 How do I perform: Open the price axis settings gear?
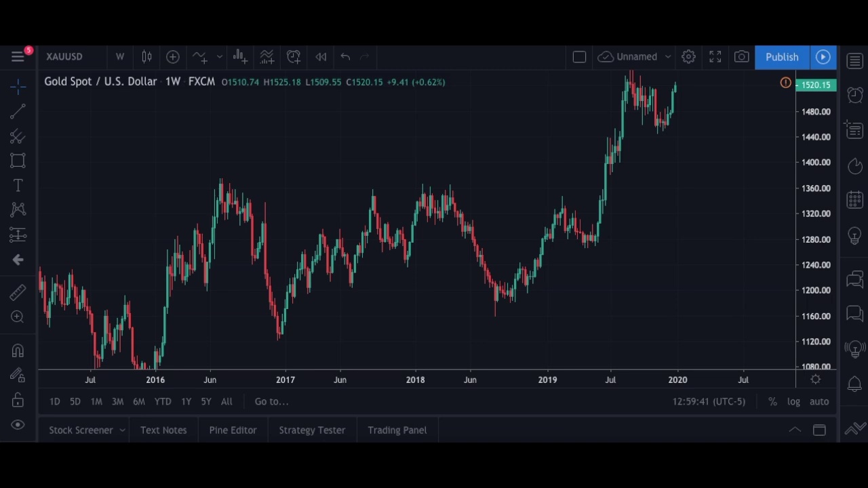coord(816,380)
